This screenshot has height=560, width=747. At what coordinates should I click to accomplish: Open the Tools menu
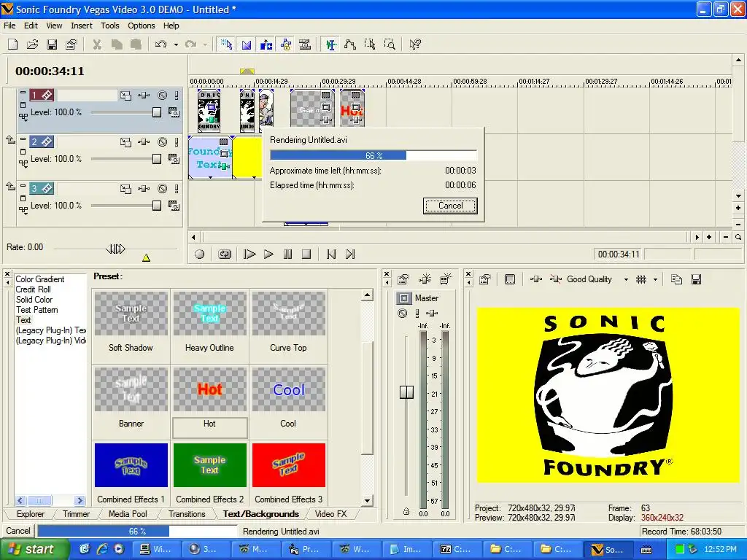(109, 26)
